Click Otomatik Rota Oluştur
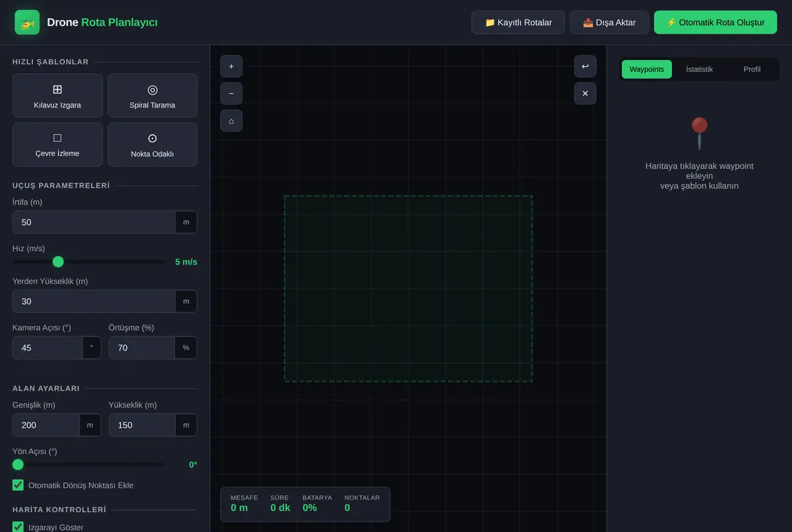 [715, 22]
